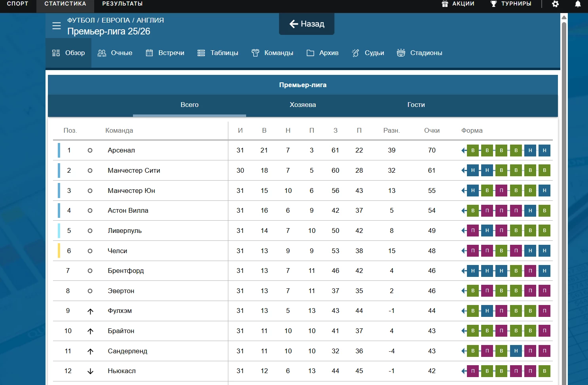Open the notifications bell icon
Image resolution: width=588 pixels, height=385 pixels.
point(578,4)
